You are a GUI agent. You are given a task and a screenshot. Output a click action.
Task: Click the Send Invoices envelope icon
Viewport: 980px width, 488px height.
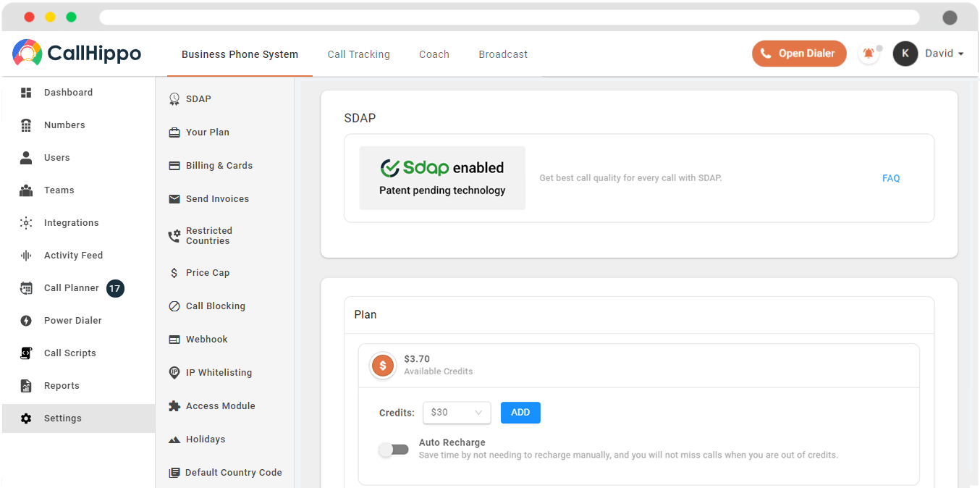tap(174, 199)
